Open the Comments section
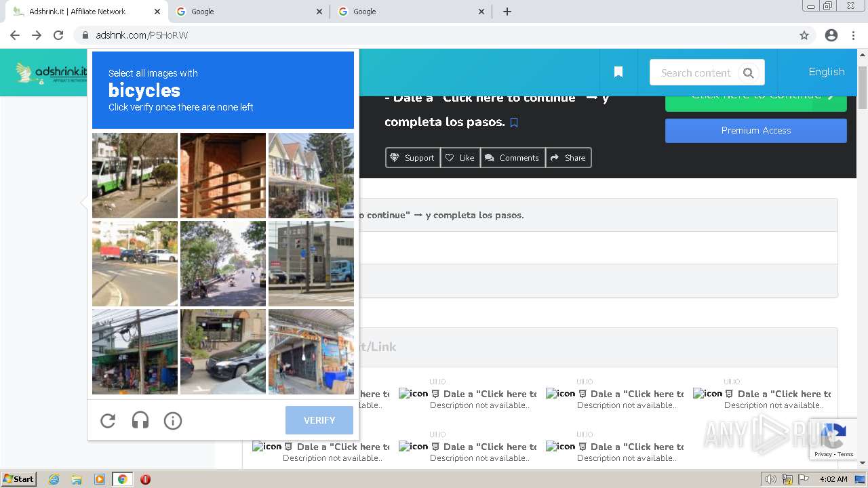The height and width of the screenshot is (488, 868). pos(513,158)
